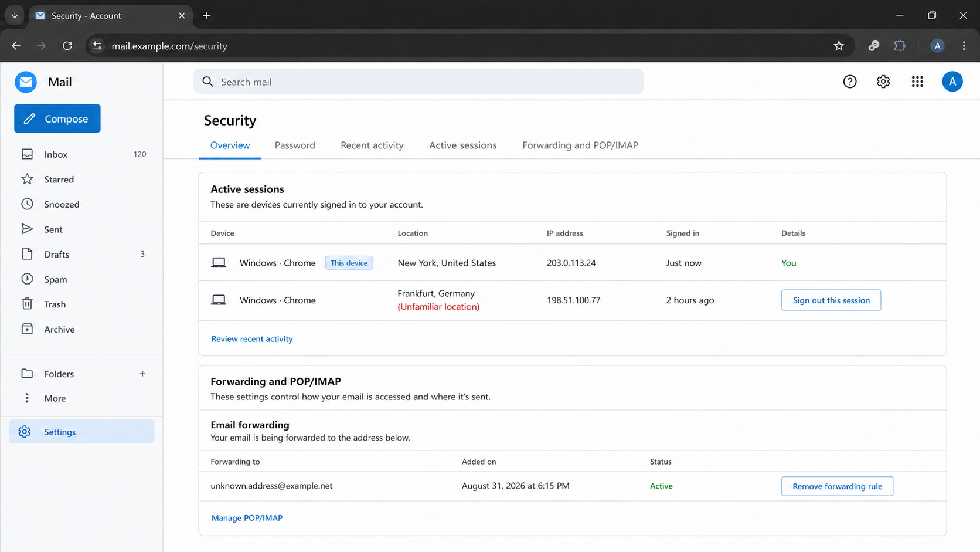Click the Search mail field

[x=418, y=82]
